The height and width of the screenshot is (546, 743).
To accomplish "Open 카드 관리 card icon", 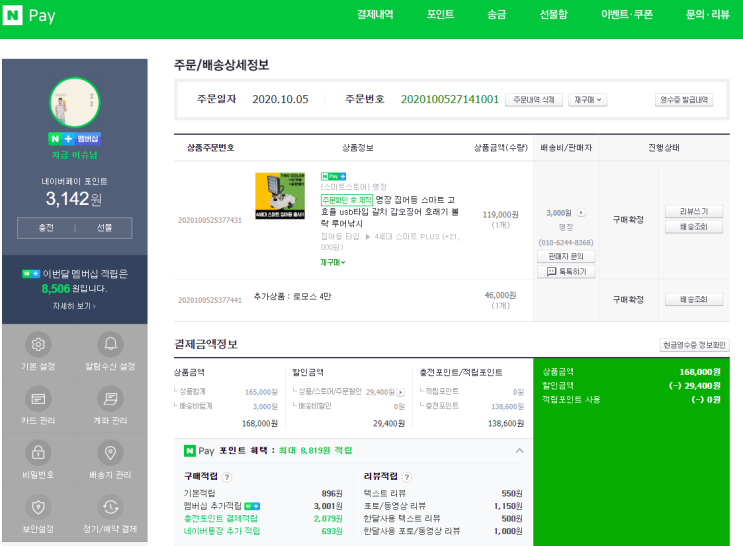I will tap(38, 399).
